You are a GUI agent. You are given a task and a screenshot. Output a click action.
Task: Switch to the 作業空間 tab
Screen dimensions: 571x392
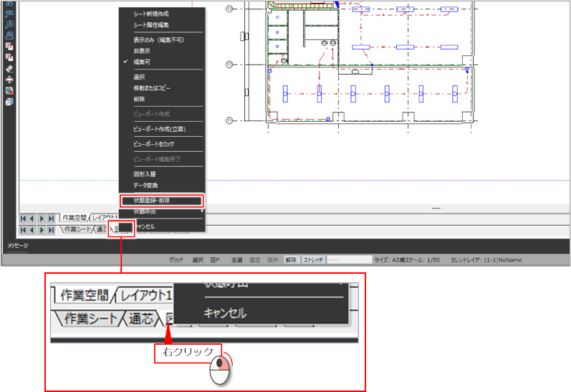tap(74, 218)
